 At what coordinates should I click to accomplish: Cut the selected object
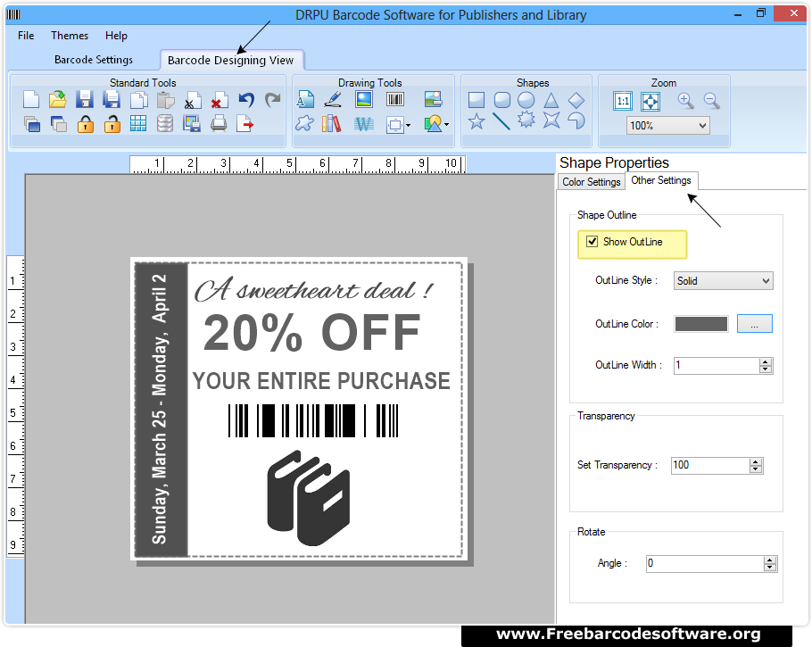(193, 99)
